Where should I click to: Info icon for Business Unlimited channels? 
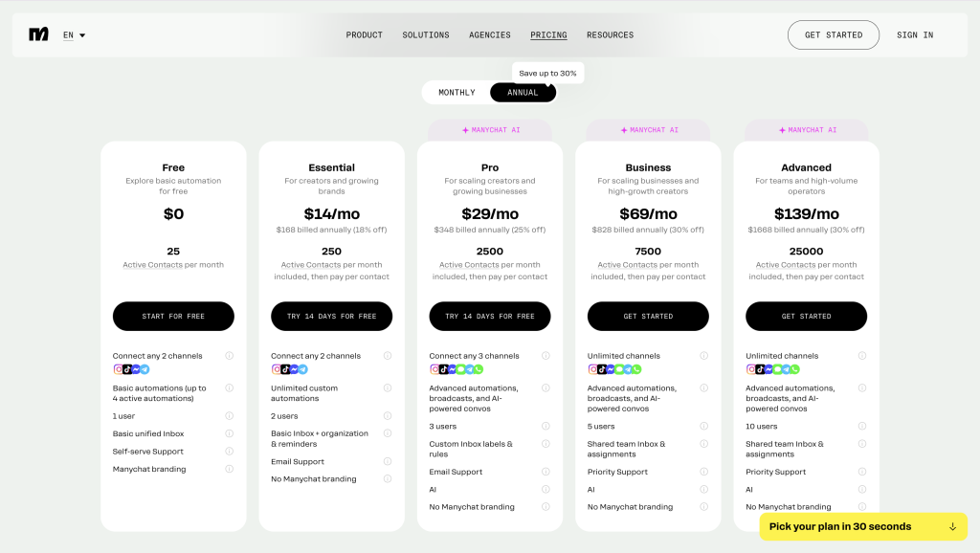[703, 356]
